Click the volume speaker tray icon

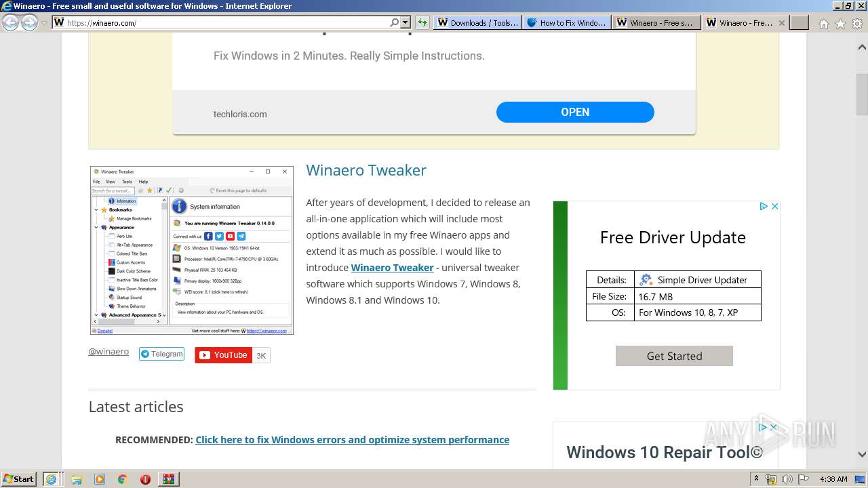[x=787, y=479]
